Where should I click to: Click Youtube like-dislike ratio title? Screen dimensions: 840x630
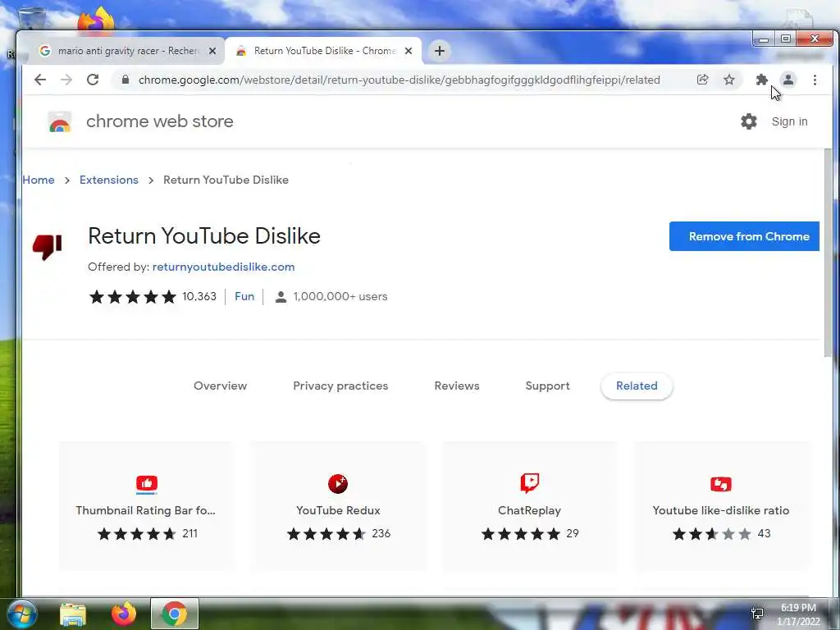click(x=720, y=510)
